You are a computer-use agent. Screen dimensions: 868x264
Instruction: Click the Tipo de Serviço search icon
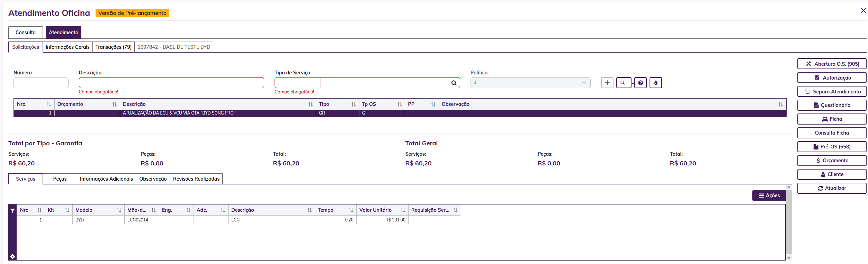(454, 83)
